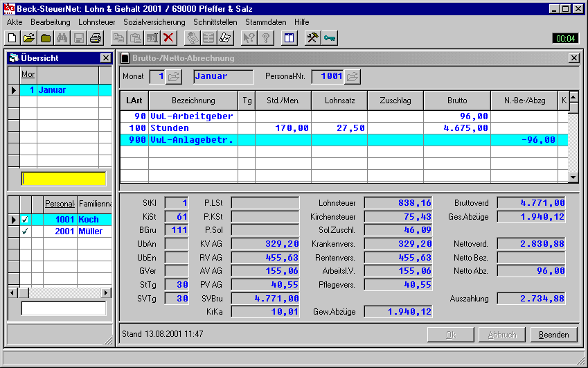Click the LArt column header

point(134,100)
